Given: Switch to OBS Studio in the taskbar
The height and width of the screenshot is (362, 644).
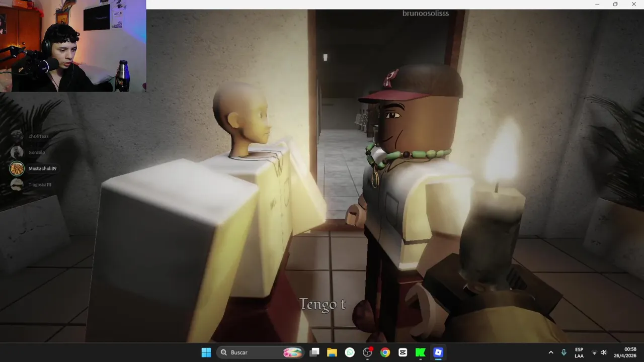Looking at the screenshot, I should click(367, 352).
